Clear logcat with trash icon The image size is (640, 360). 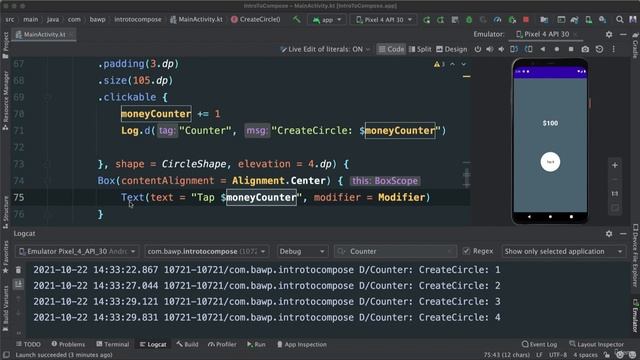click(18, 270)
